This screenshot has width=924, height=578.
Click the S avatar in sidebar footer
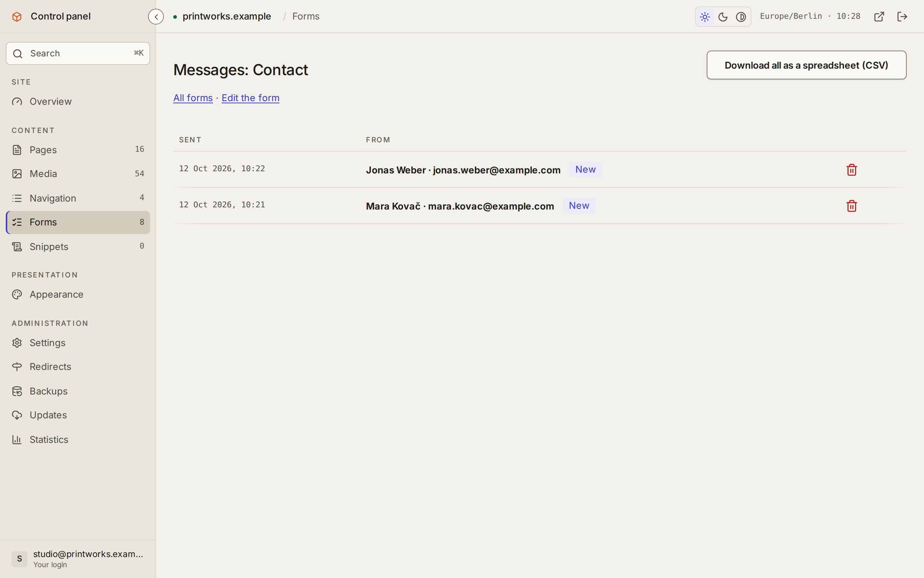pyautogui.click(x=19, y=559)
